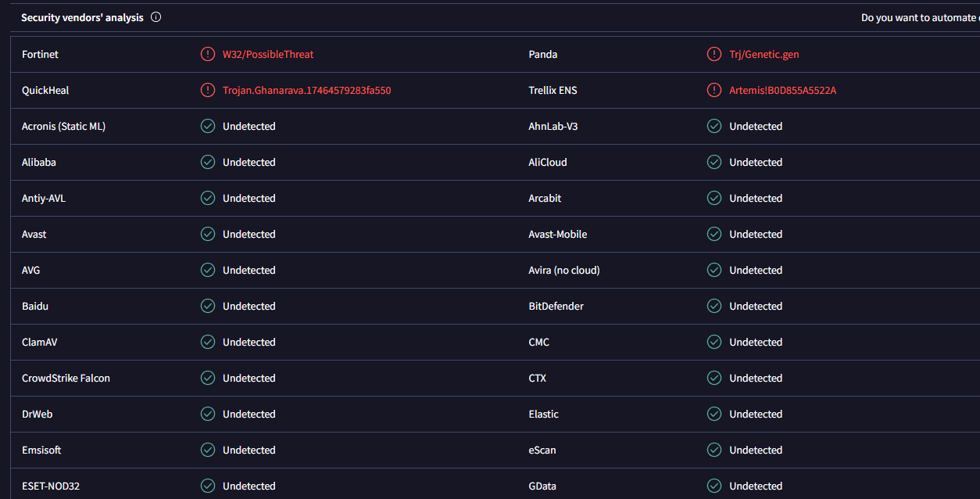Screen dimensions: 980x499
Task: Click the Antiy-AVL vendor name
Action: 44,198
